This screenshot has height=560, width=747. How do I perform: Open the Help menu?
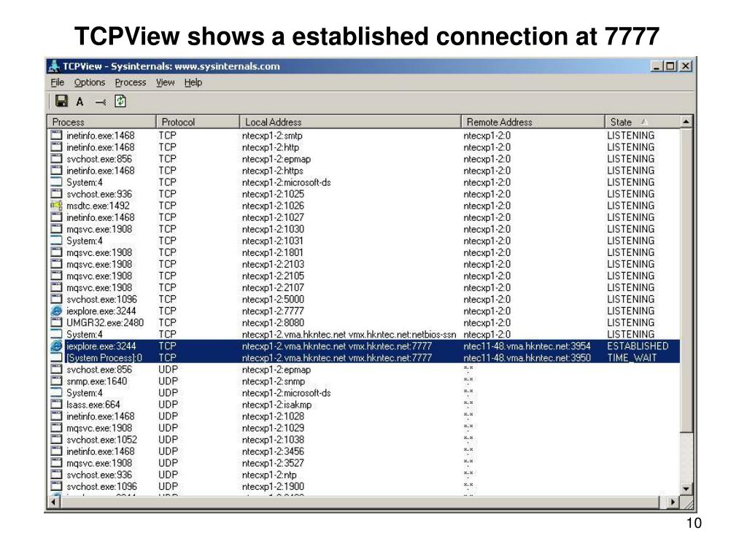pyautogui.click(x=193, y=82)
